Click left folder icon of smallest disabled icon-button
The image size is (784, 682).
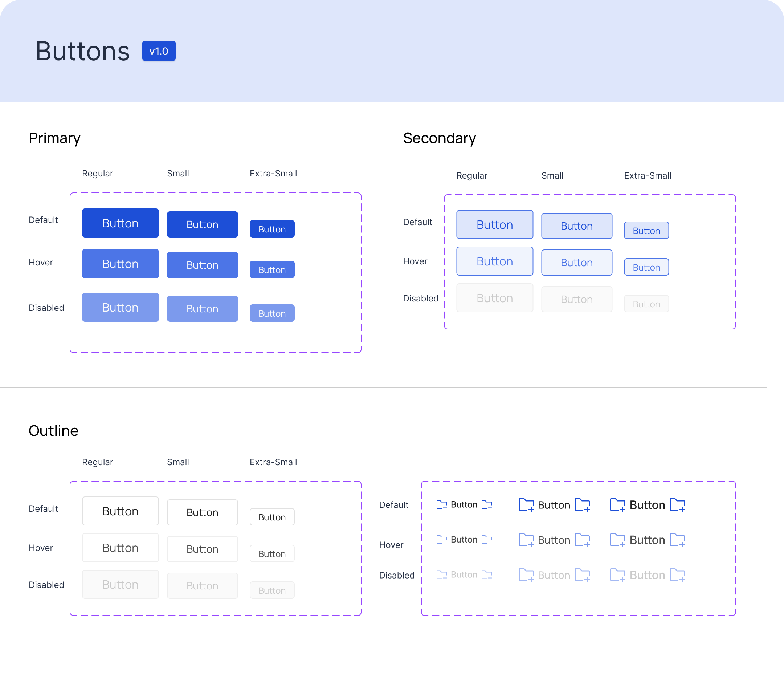click(x=441, y=575)
